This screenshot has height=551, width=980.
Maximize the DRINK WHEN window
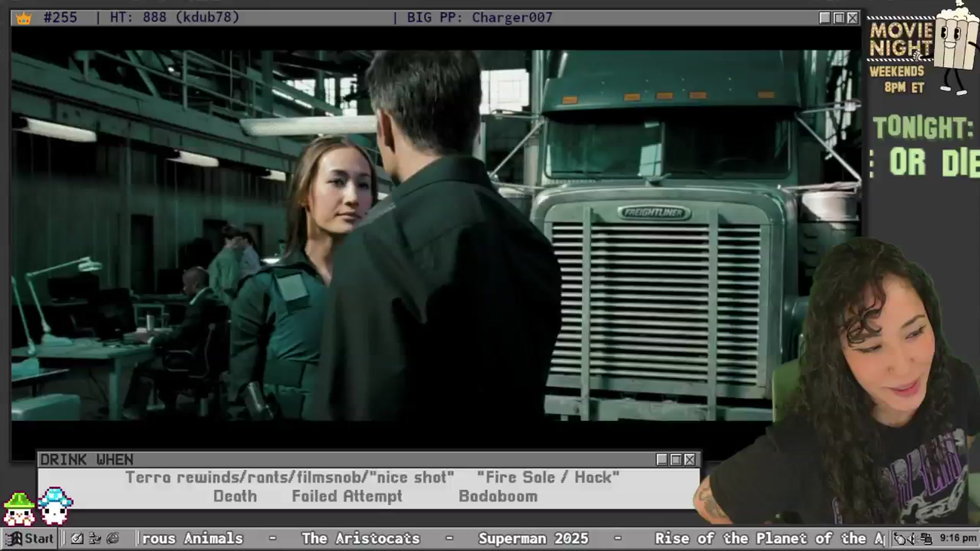click(676, 460)
